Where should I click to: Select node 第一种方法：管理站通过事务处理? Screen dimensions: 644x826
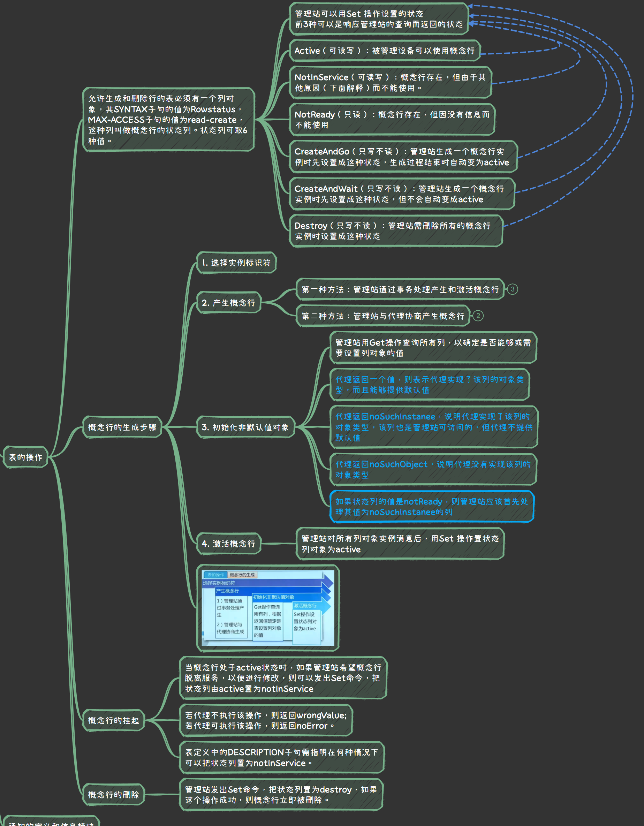point(400,289)
